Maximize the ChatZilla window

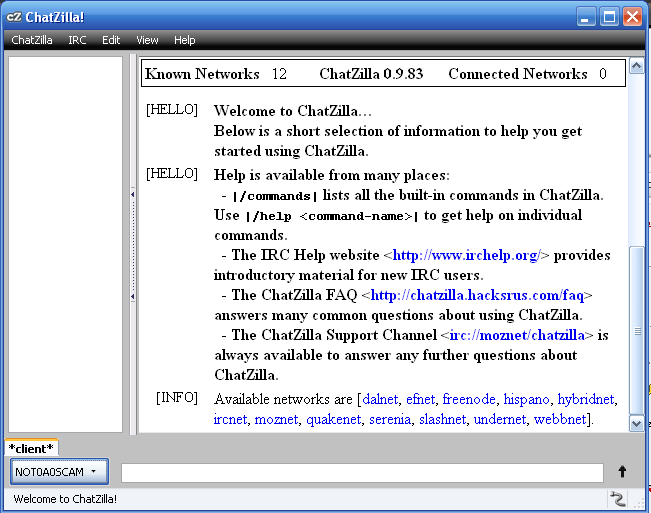pos(609,17)
